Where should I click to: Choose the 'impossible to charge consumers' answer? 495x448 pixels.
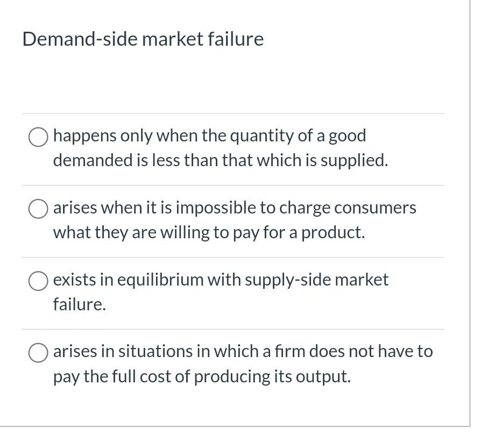(38, 209)
